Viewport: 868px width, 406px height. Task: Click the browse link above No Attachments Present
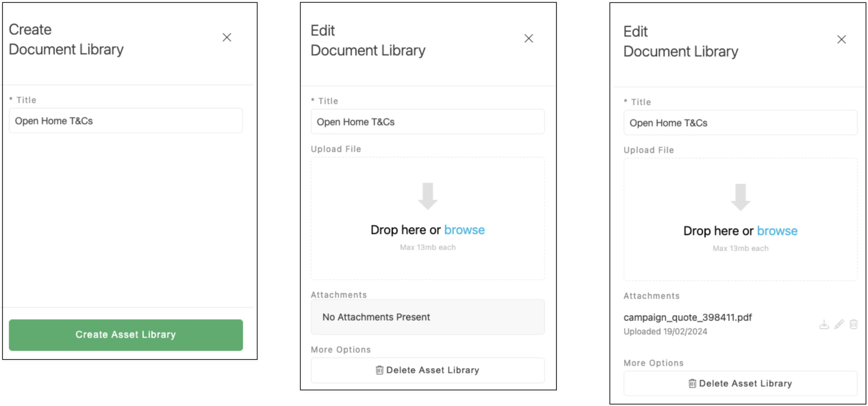click(464, 230)
